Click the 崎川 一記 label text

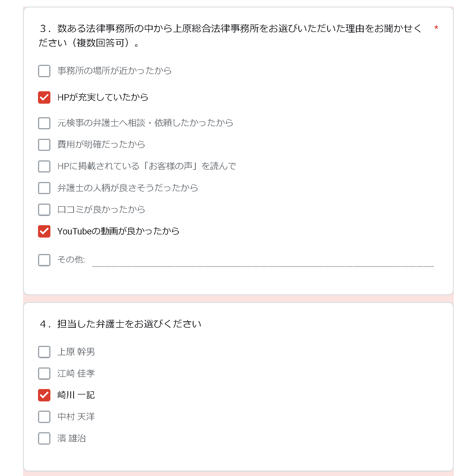tap(76, 395)
